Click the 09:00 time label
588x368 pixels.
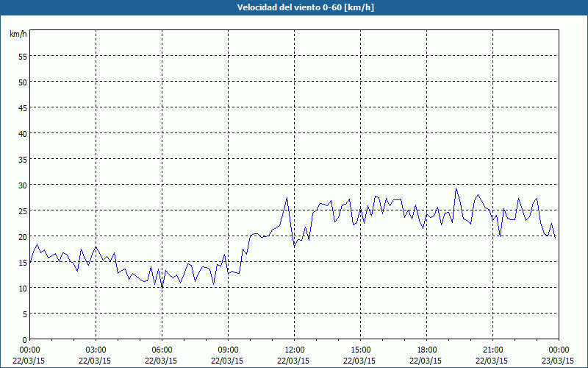pos(228,350)
